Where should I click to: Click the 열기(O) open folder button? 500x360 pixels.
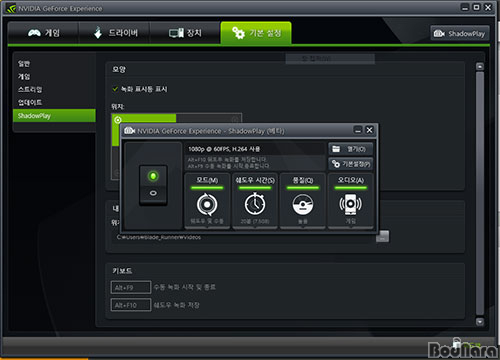click(x=351, y=149)
